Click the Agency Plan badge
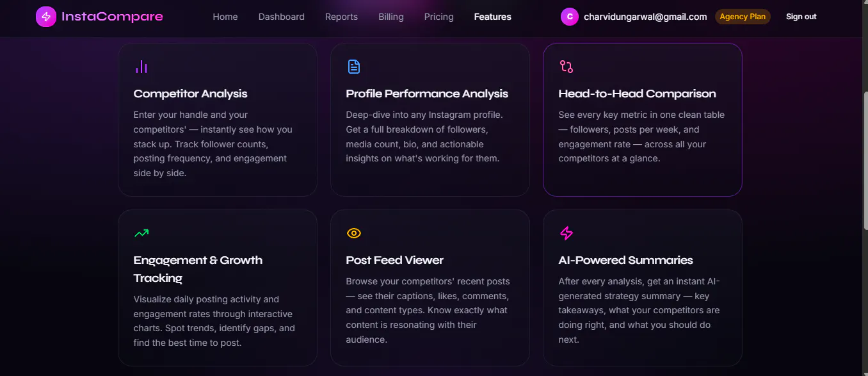The image size is (868, 376). (743, 17)
